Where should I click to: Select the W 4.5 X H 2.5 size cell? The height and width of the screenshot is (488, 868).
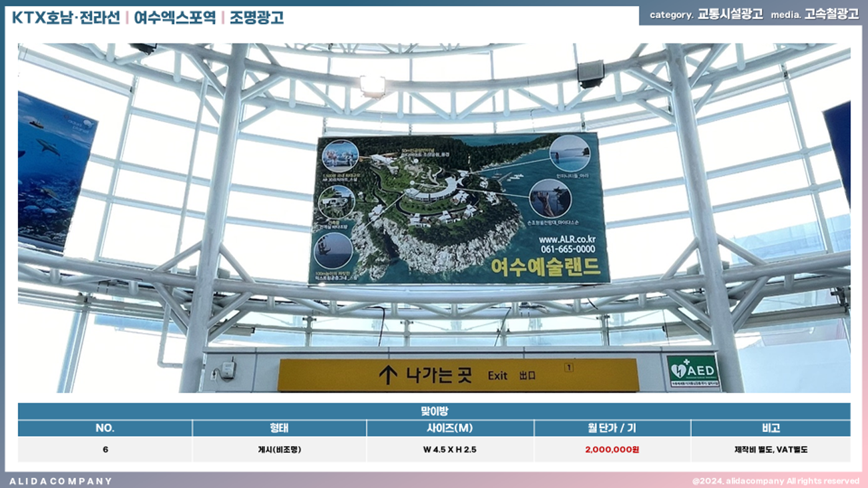click(449, 450)
